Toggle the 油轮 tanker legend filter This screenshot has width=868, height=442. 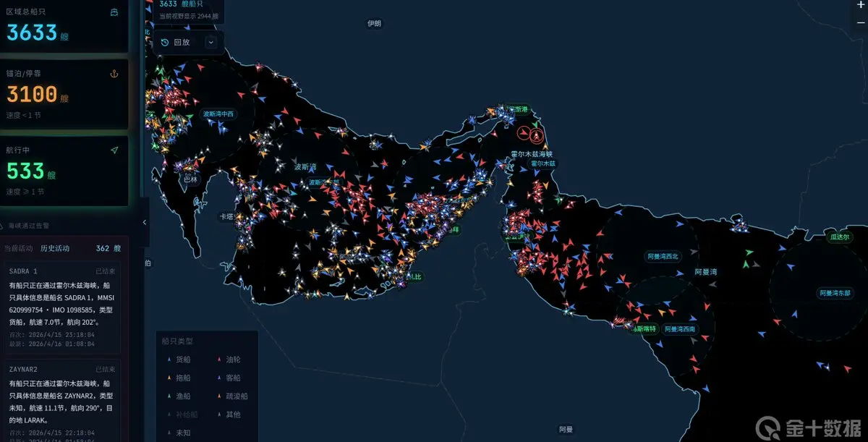(x=229, y=360)
